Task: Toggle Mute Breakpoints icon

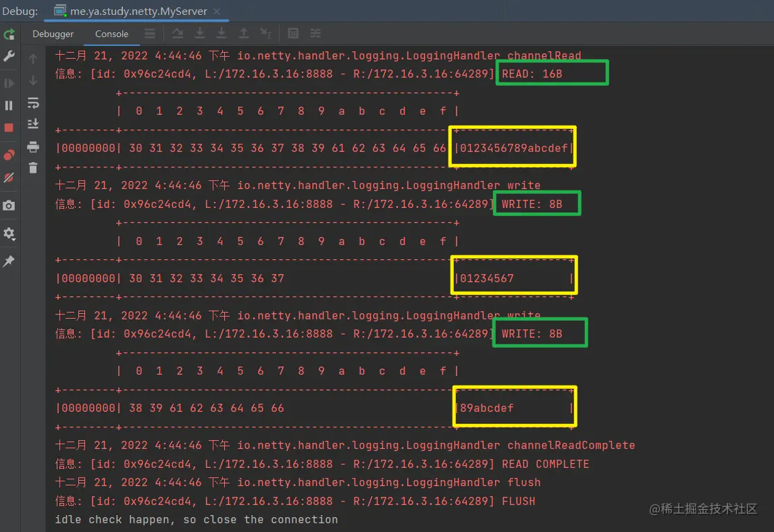Action: coord(9,178)
